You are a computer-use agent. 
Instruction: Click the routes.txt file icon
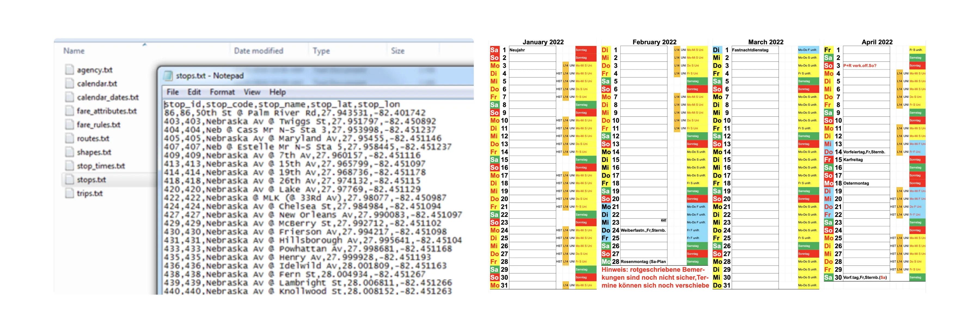(x=69, y=138)
